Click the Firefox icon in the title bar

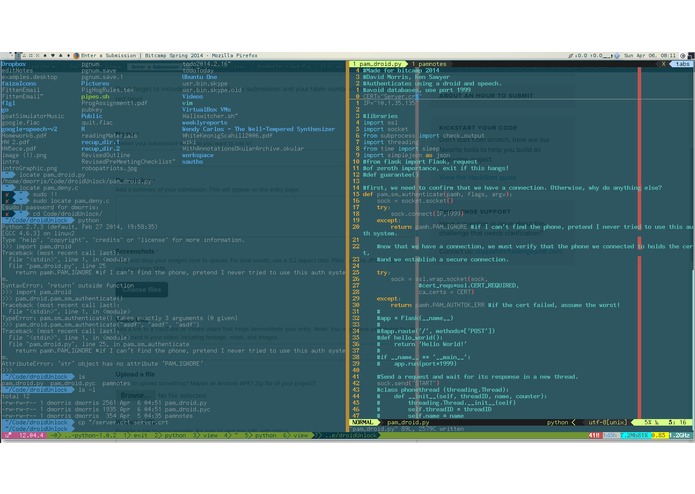[76, 56]
